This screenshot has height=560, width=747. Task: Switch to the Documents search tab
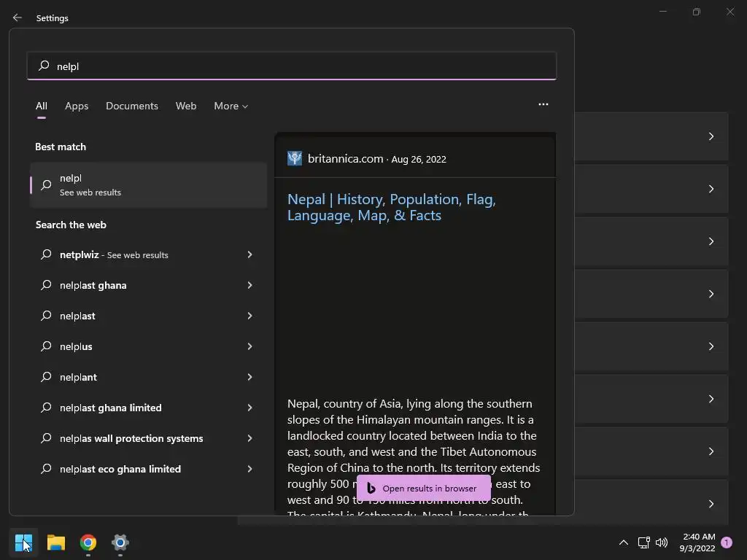tap(132, 106)
